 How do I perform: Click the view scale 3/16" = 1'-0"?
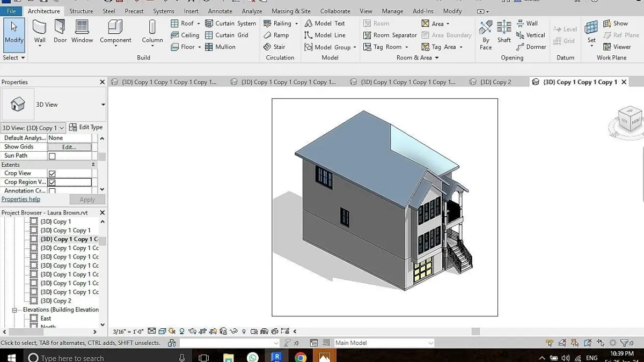point(128,331)
